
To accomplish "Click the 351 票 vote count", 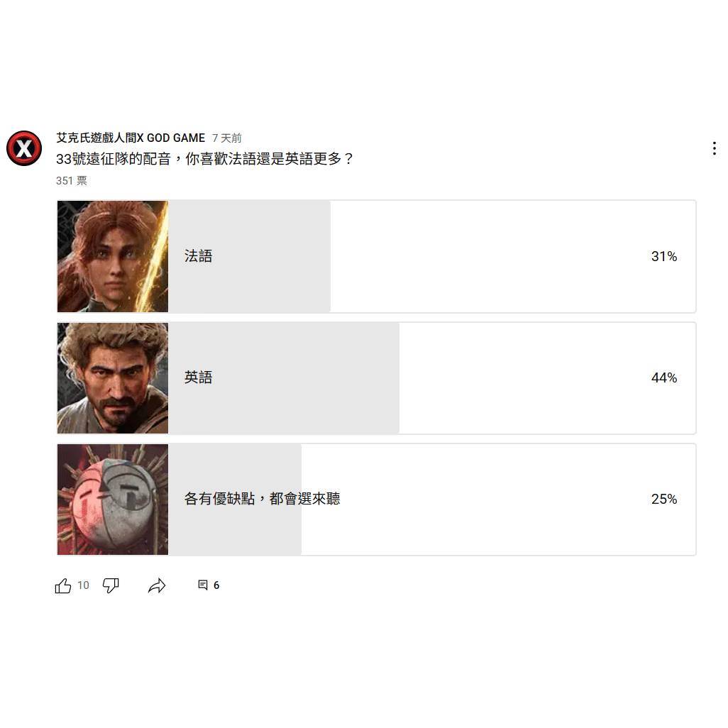I will [72, 181].
